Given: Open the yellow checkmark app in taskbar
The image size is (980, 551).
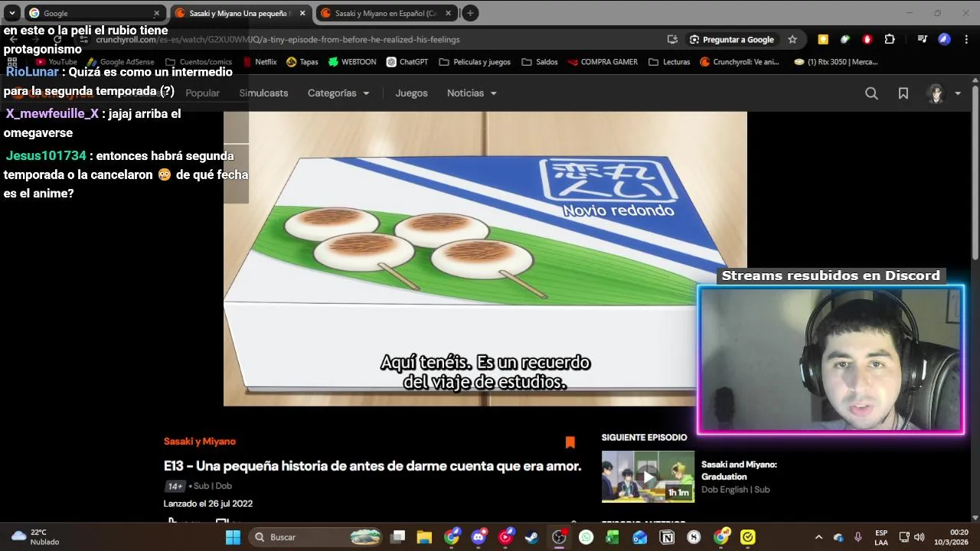Looking at the screenshot, I should coord(748,537).
